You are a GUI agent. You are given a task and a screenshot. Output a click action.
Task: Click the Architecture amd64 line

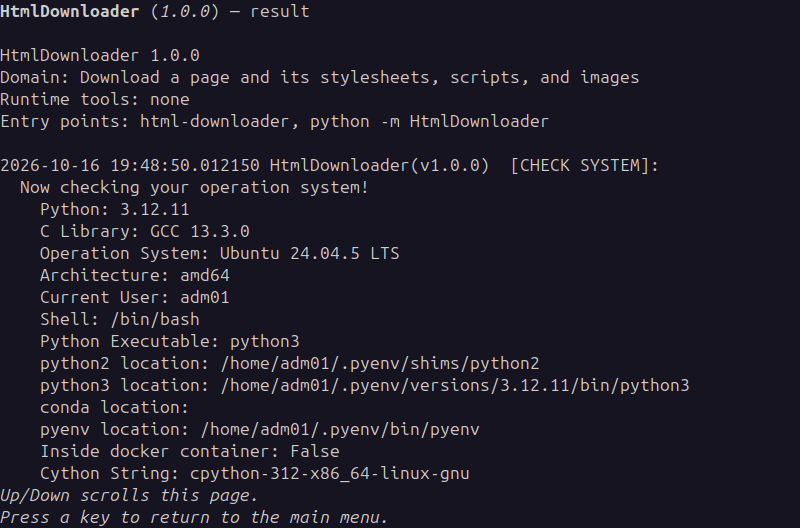click(135, 275)
